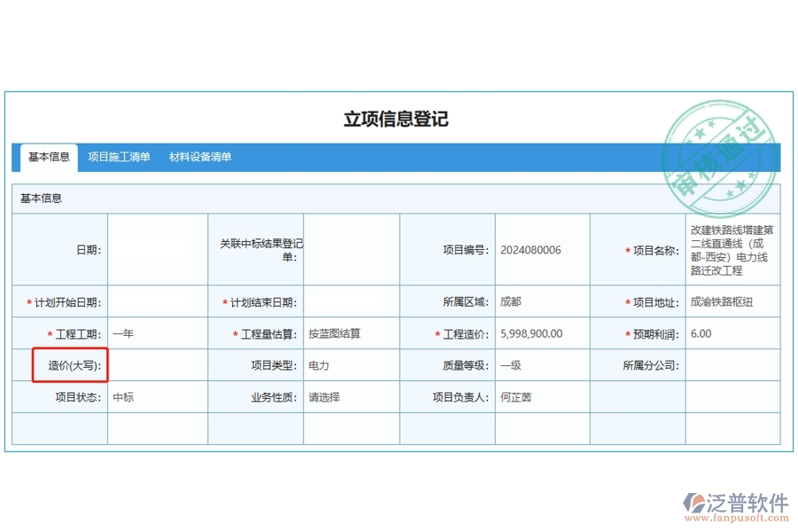Click the 项目地址 field showing 成渝铁路枢纽

point(731,302)
